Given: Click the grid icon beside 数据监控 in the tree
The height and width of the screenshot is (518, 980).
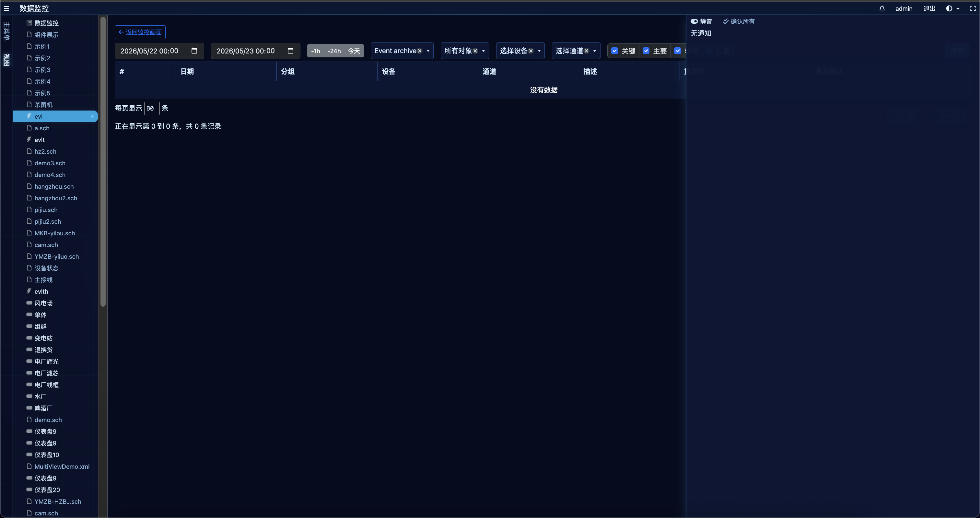Looking at the screenshot, I should [29, 23].
